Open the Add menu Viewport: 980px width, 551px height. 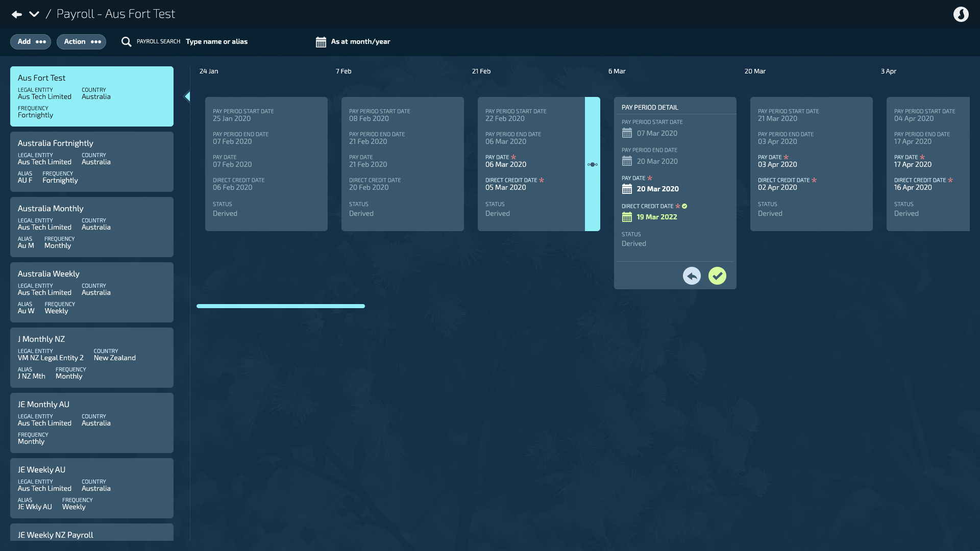click(x=31, y=42)
